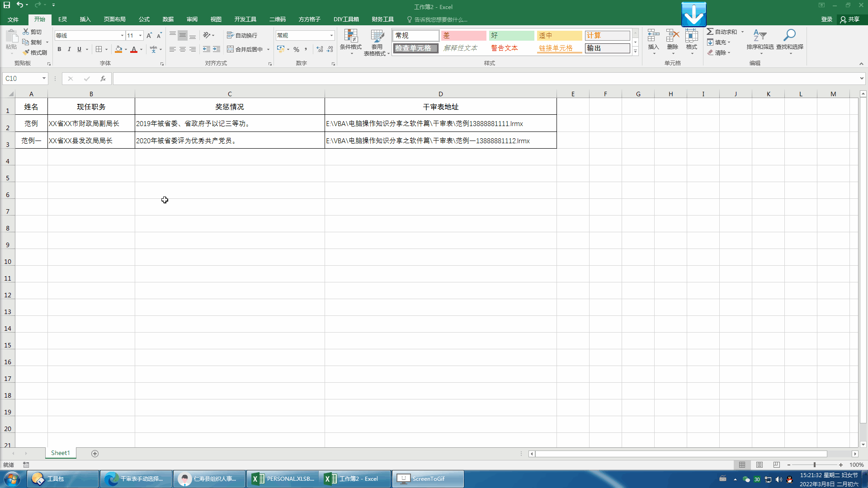Click the Share (共享) button
Image resolution: width=868 pixels, height=488 pixels.
coord(850,19)
